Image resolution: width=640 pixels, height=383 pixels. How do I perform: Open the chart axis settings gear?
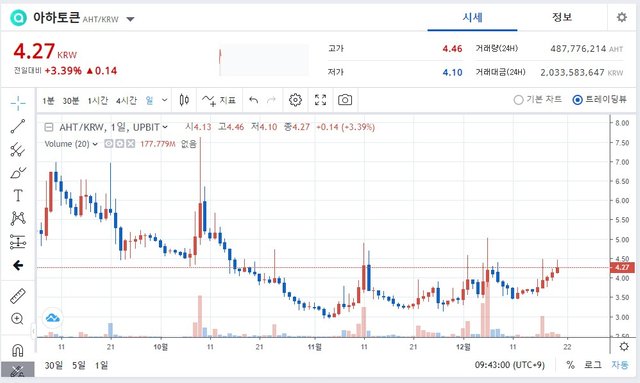(x=624, y=347)
